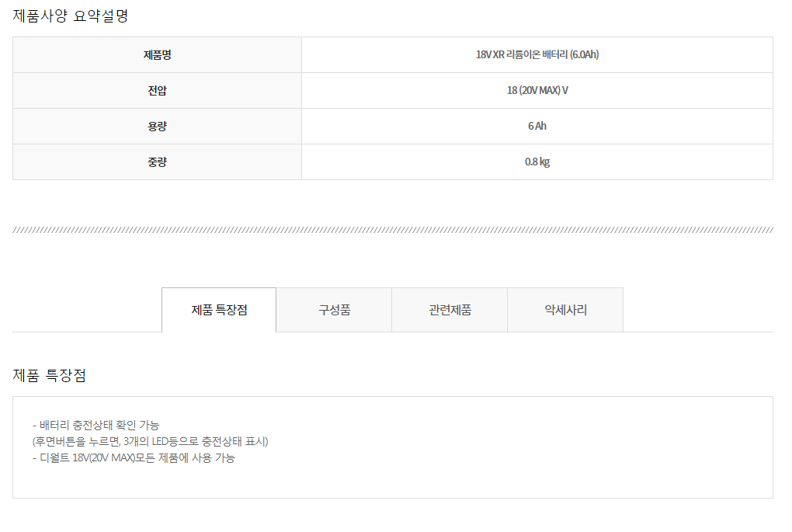
Task: Click the 18V XR 리튬이온 배터리 (6.0Ah) value
Action: pyautogui.click(x=537, y=55)
